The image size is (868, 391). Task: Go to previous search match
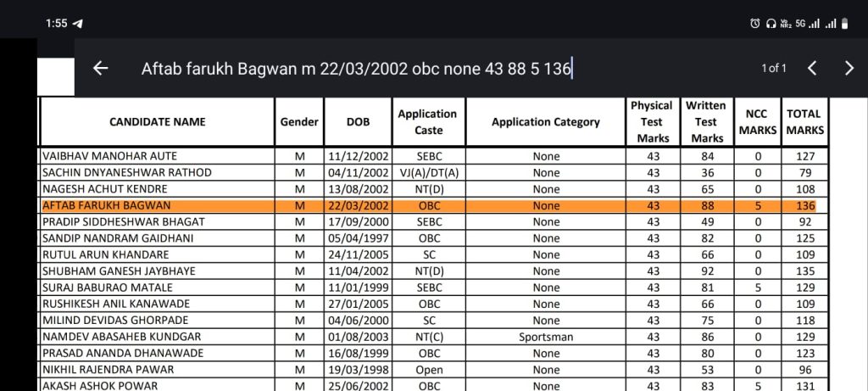tap(811, 69)
